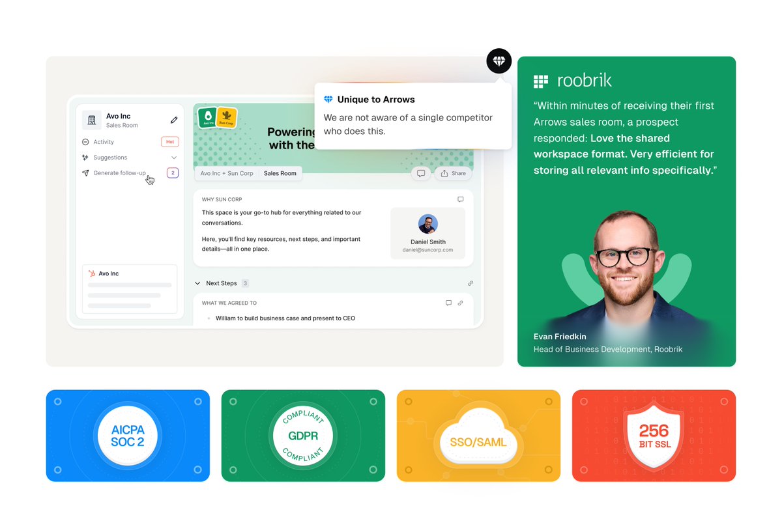
Task: Click the comment bubble button beside Share
Action: click(x=421, y=173)
